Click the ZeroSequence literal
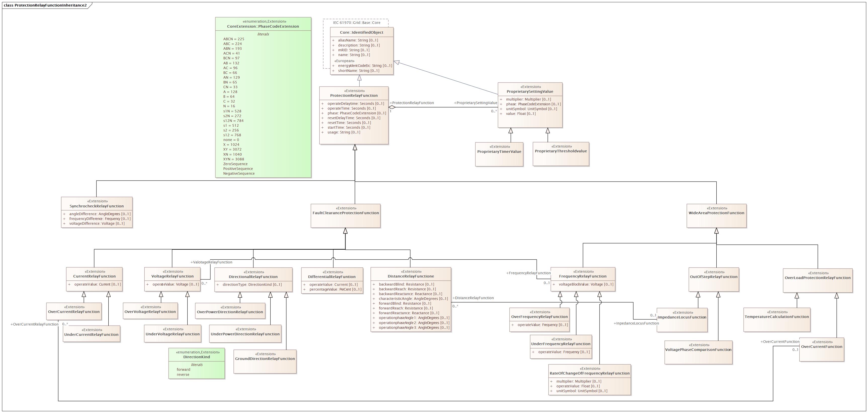This screenshot has width=868, height=413. [x=235, y=164]
